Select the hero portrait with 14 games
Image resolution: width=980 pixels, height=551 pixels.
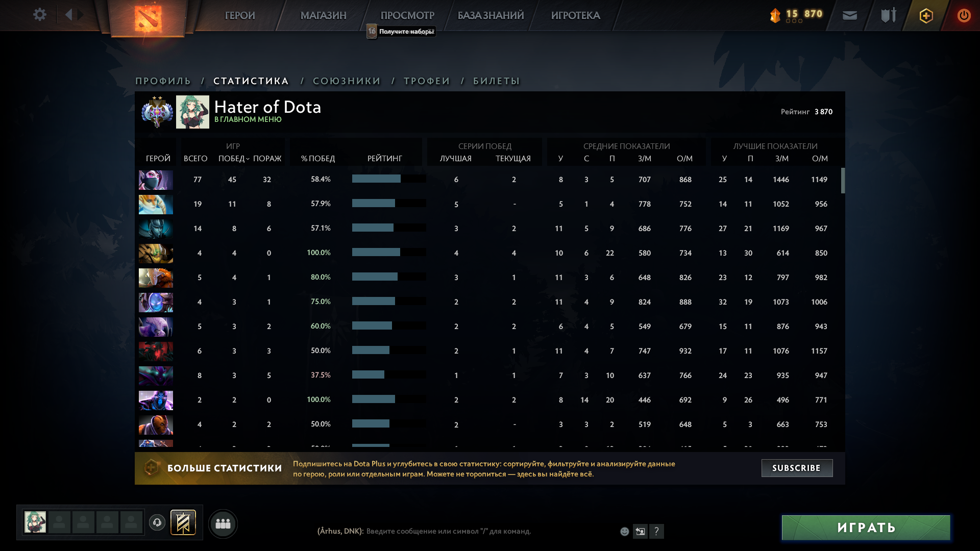(x=156, y=229)
